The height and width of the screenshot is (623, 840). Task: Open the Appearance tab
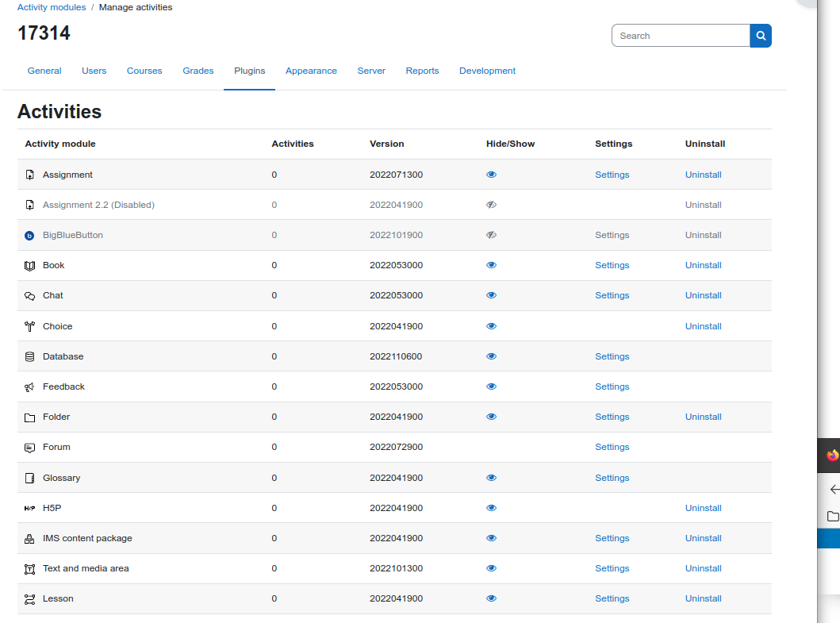[x=311, y=71]
